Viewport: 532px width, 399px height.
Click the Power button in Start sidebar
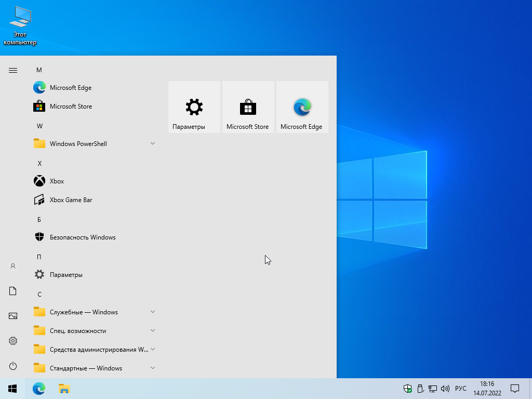13,366
